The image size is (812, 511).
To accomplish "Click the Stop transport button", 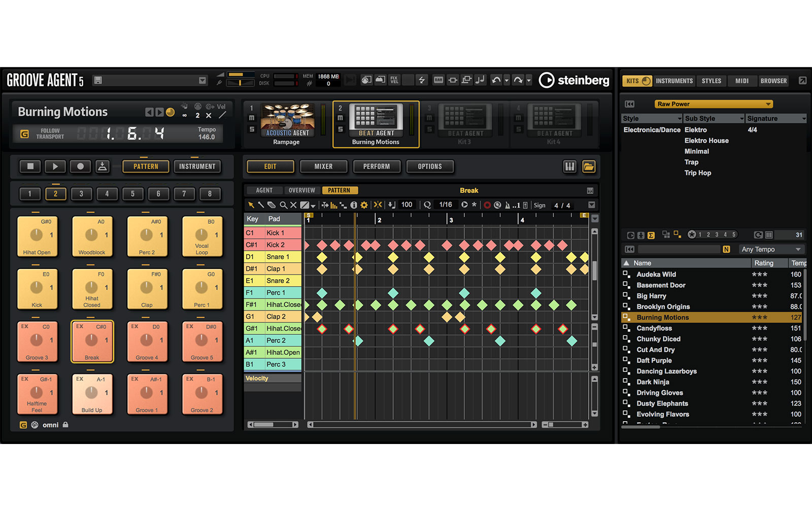I will (30, 166).
